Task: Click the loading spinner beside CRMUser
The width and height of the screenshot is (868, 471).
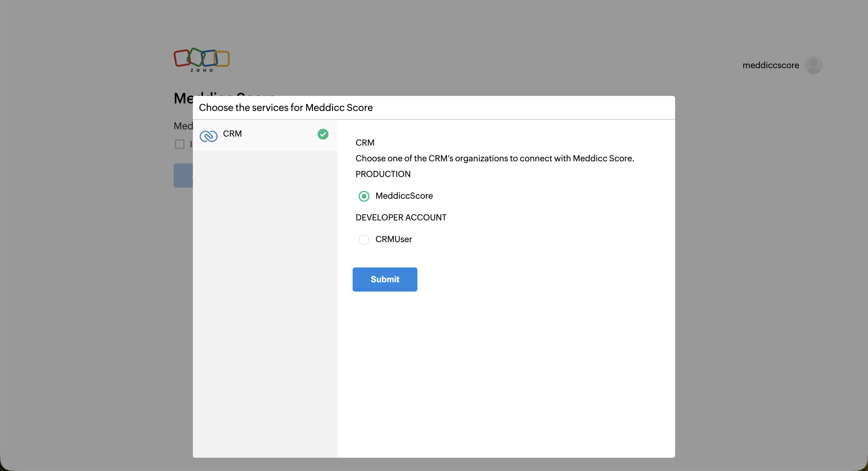Action: pyautogui.click(x=364, y=239)
